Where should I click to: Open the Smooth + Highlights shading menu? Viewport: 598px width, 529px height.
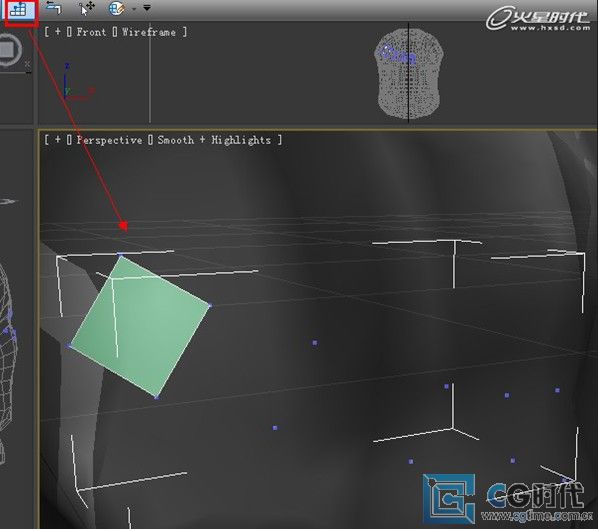pyautogui.click(x=214, y=140)
